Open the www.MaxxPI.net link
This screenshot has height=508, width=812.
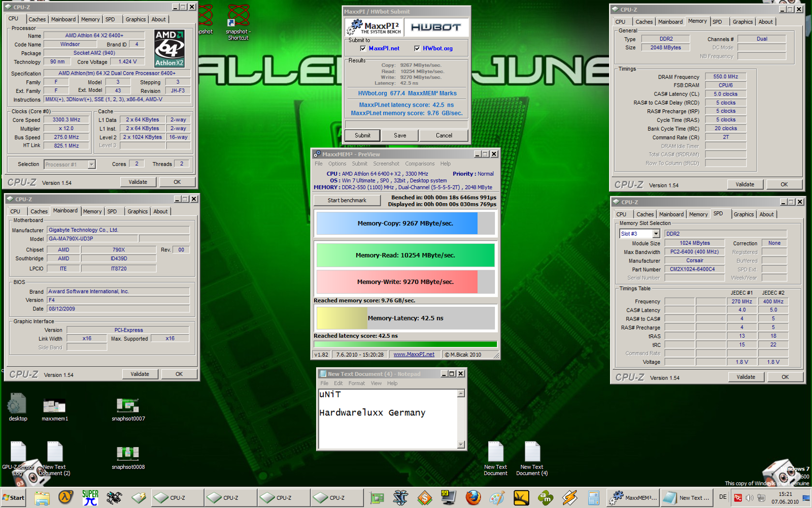point(414,355)
